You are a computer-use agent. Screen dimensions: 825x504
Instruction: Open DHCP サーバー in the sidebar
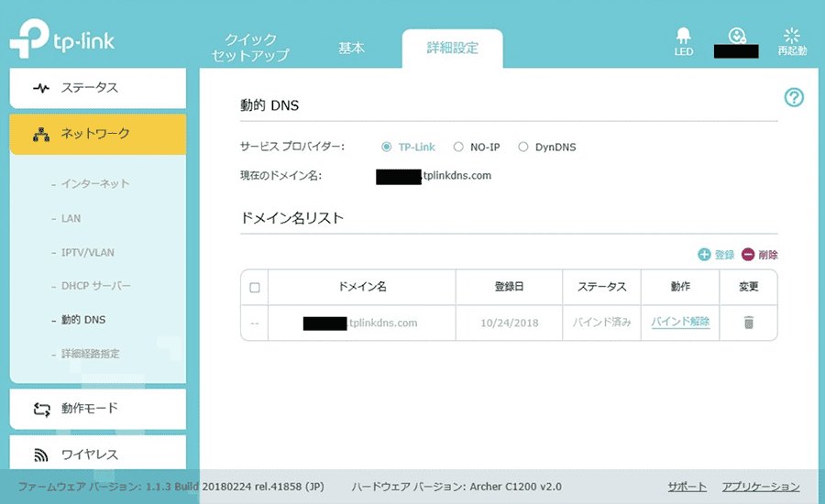click(x=95, y=286)
